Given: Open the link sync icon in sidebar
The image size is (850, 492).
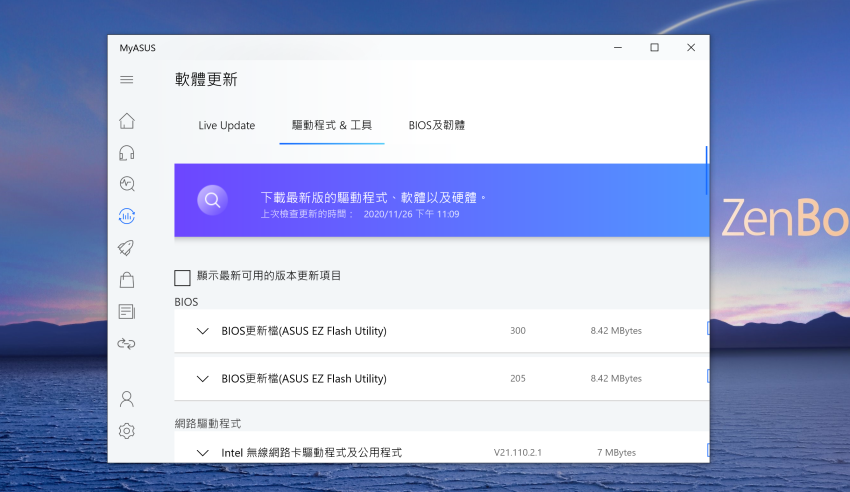Looking at the screenshot, I should (x=126, y=344).
